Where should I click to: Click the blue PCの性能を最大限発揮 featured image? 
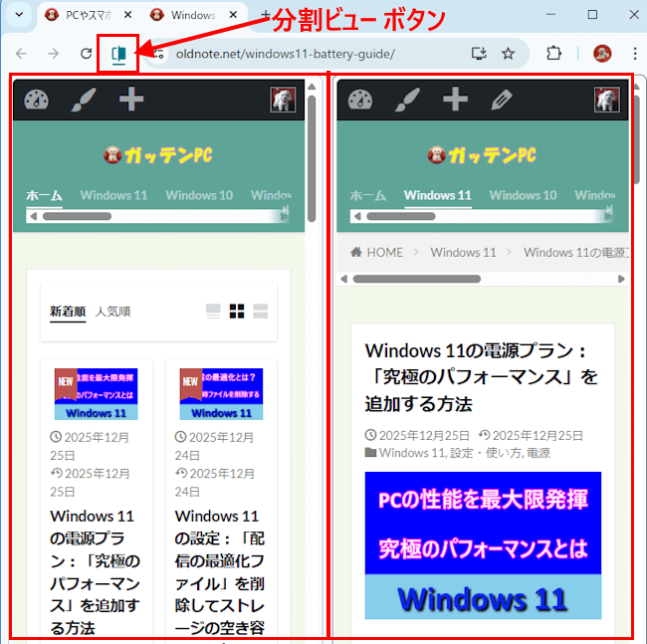[483, 545]
